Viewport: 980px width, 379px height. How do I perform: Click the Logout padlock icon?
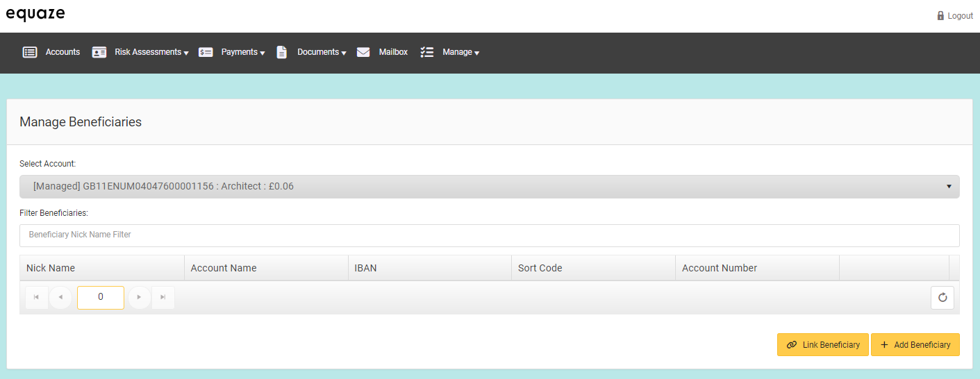[x=940, y=16]
